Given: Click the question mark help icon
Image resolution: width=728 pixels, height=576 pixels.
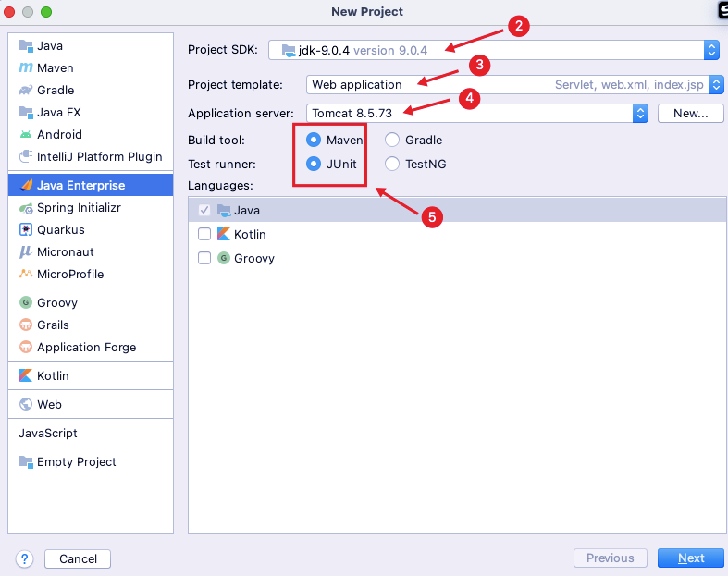Looking at the screenshot, I should tap(25, 558).
